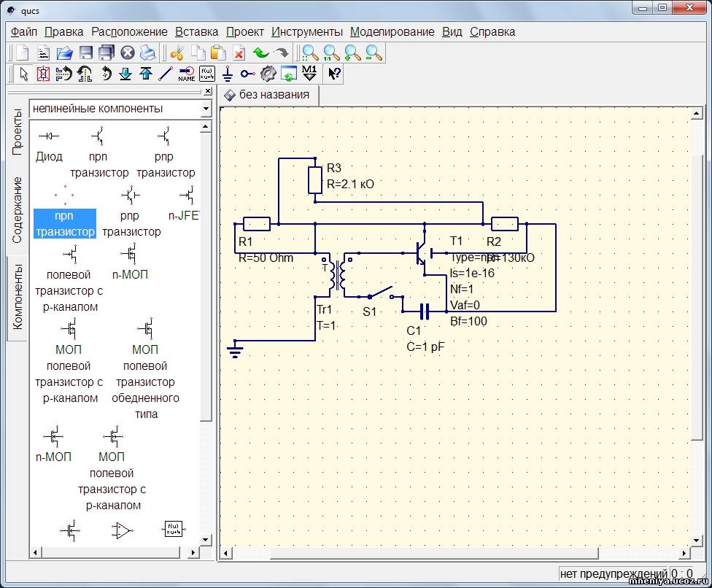Screen dimensions: 712x588
Task: Create a new text document
Action: click(x=43, y=53)
